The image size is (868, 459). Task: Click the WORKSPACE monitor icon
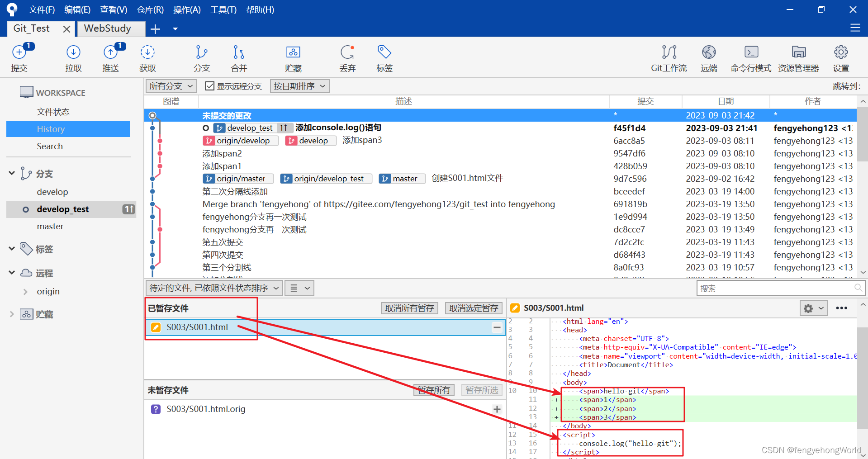27,92
